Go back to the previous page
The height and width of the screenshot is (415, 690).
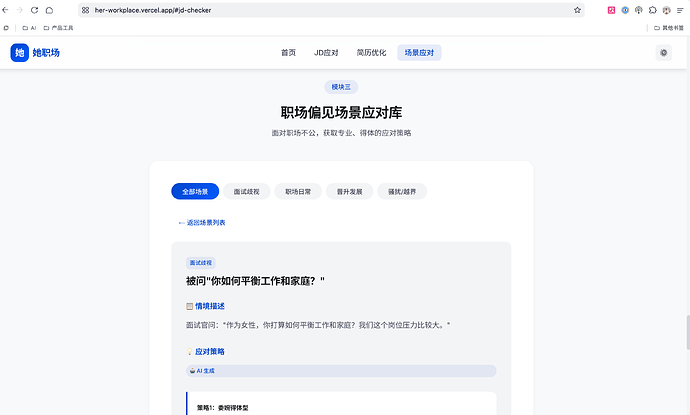(x=5, y=10)
